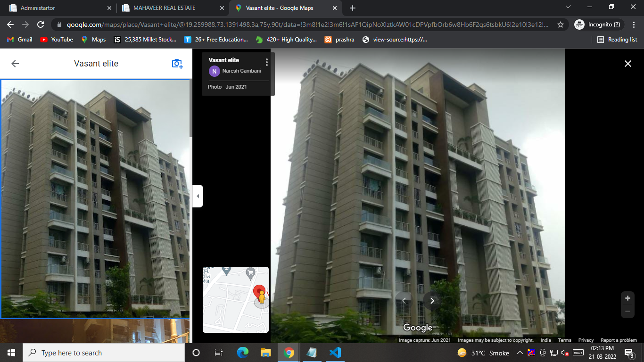Click the add photo camera icon
Viewport: 644px width, 362px height.
(177, 64)
